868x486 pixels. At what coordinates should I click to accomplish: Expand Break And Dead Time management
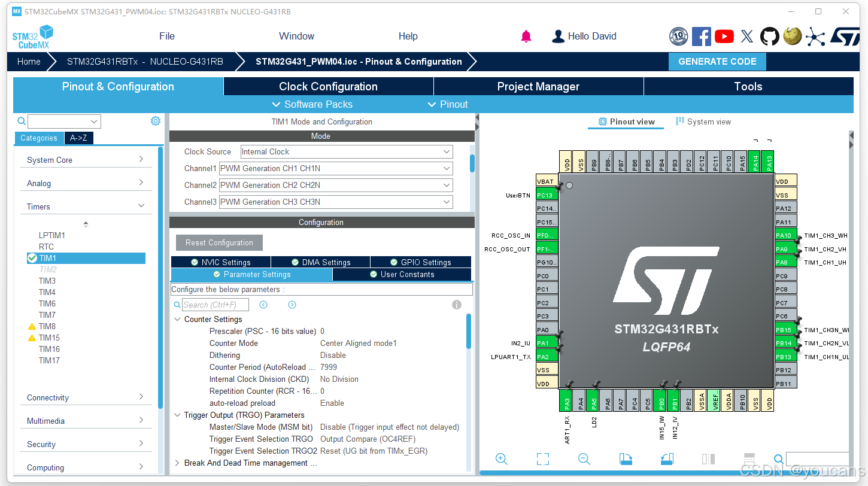(177, 463)
